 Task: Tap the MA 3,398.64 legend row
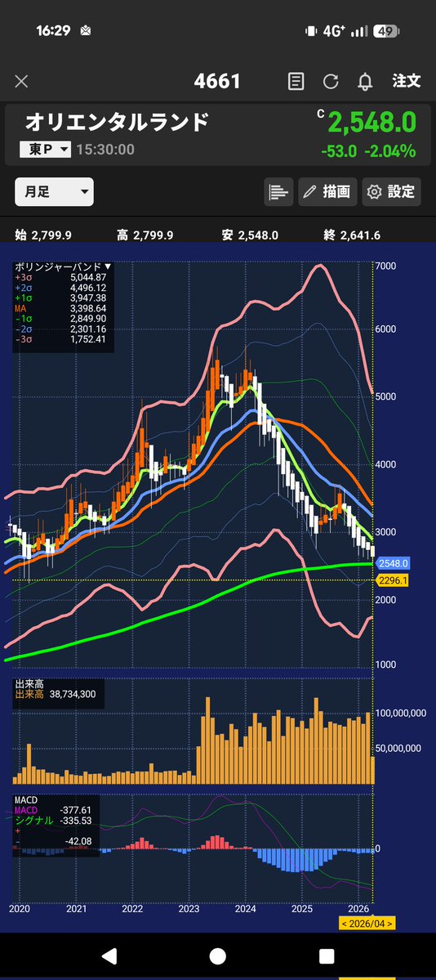(x=60, y=309)
